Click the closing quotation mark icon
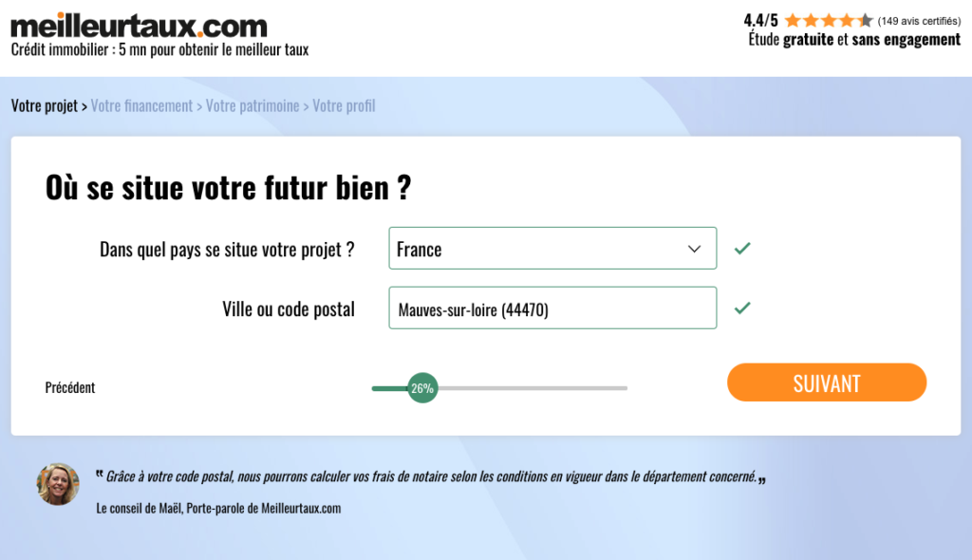 tap(762, 479)
